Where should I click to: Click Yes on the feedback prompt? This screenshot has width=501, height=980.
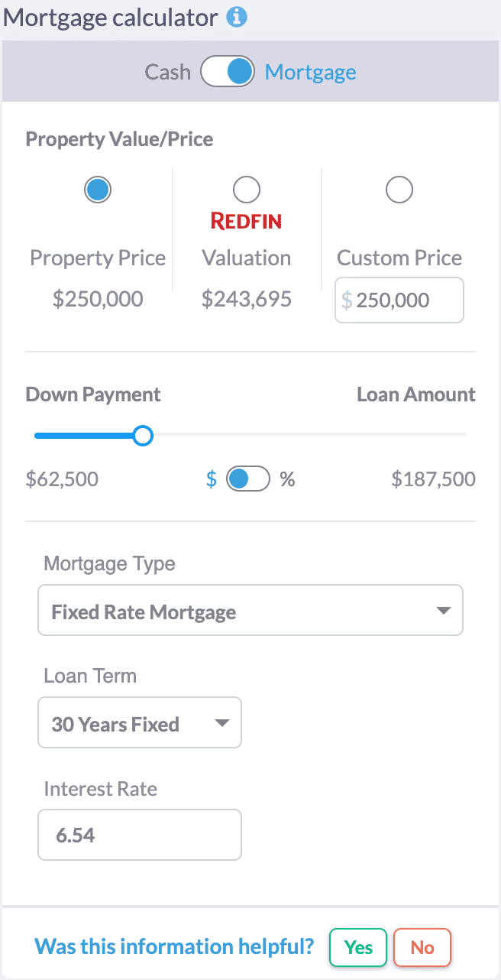click(357, 947)
